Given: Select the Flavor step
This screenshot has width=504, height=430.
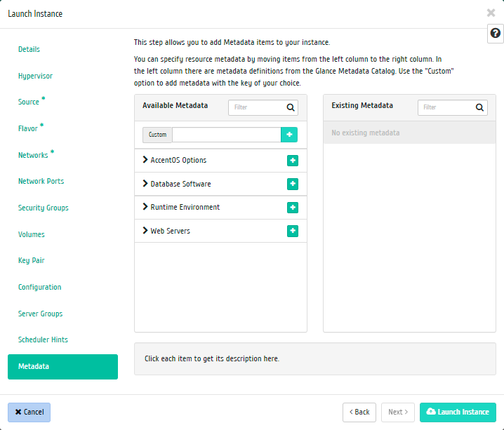Looking at the screenshot, I should point(28,128).
